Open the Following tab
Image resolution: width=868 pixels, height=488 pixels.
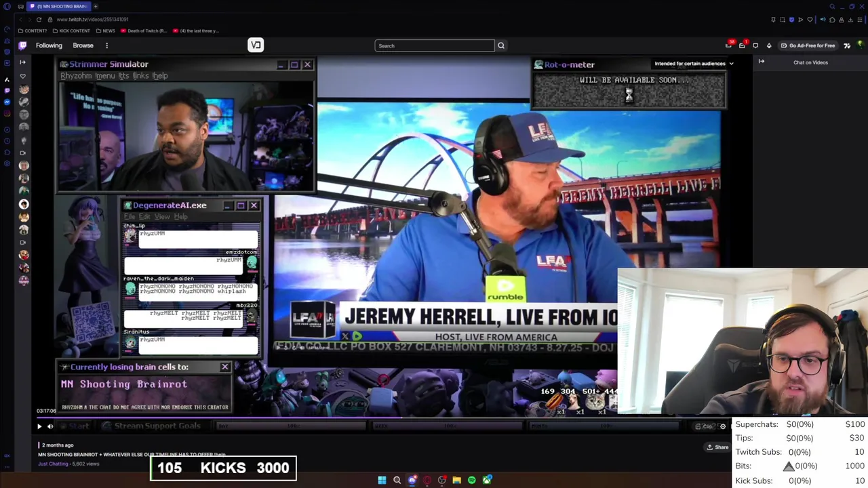[x=49, y=45]
